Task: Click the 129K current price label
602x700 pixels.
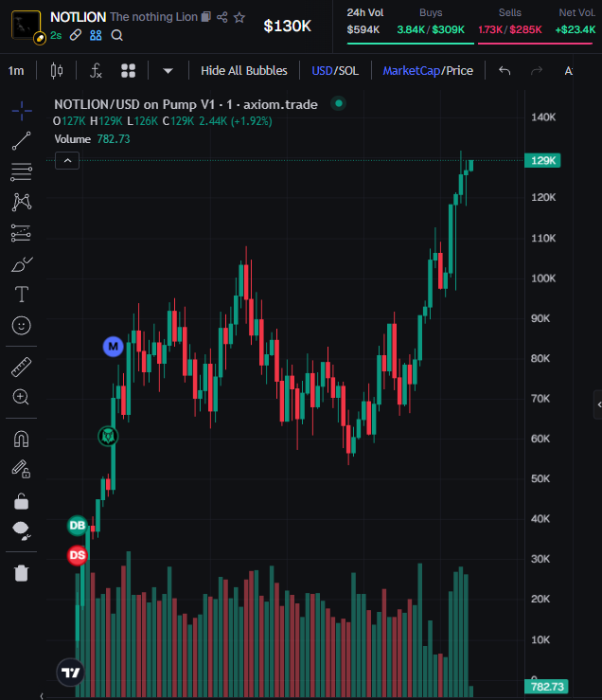Action: coord(542,160)
